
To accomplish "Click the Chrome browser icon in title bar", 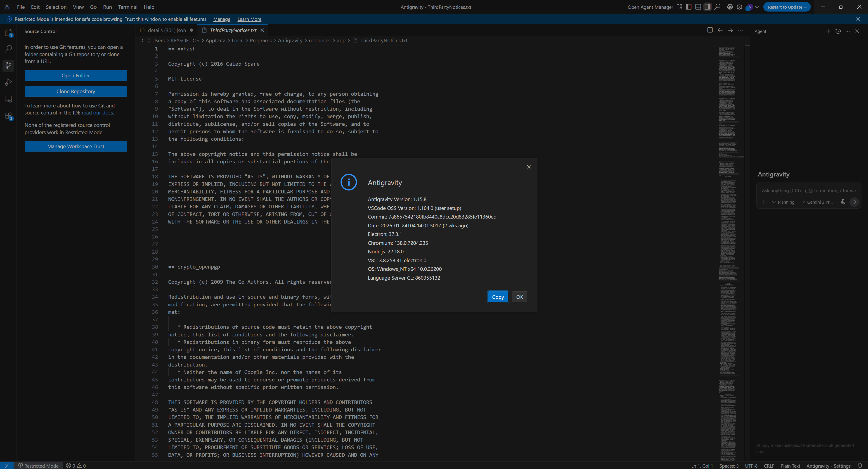I will (730, 7).
